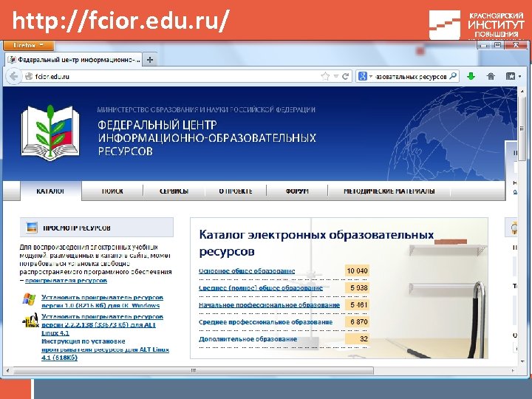Open Среднее профессиональное образование link
Viewport: 532px width, 399px height.
(x=266, y=322)
